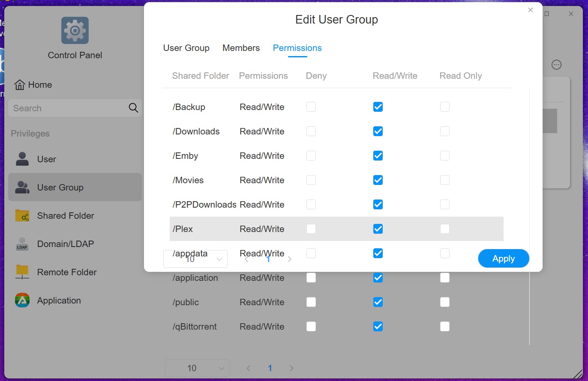Check Read Only for /P2PDownloads

(445, 205)
